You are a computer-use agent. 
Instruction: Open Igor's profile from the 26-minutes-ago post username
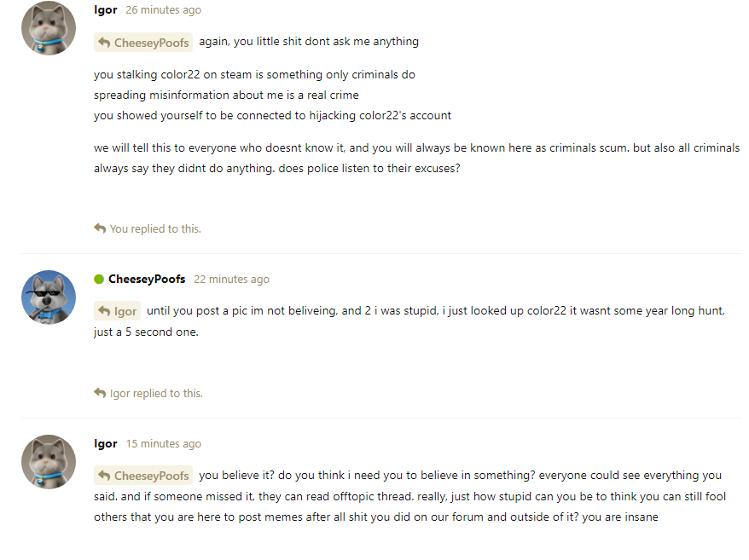[106, 10]
